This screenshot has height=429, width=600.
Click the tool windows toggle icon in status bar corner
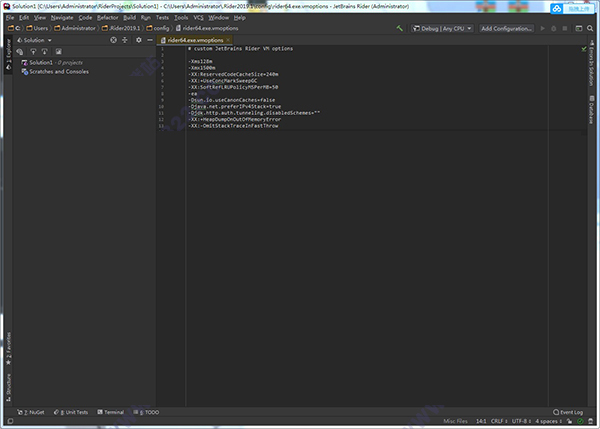click(x=10, y=421)
